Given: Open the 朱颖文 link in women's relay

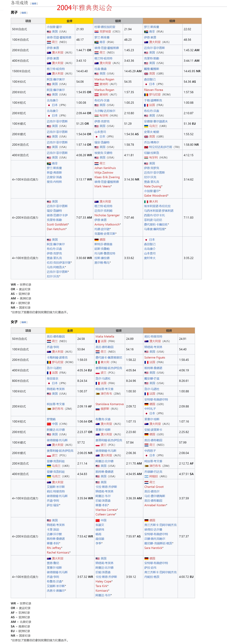Looking at the screenshot, I should click(x=100, y=525).
